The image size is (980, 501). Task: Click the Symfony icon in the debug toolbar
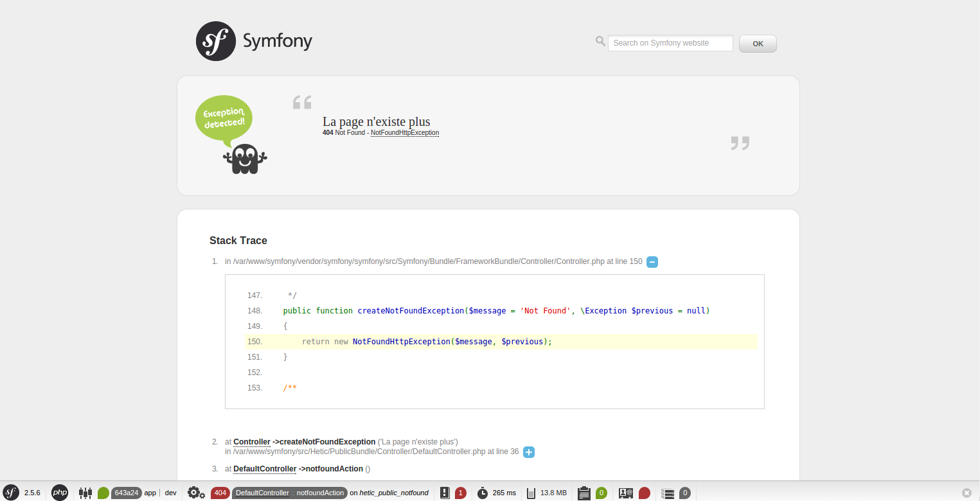click(11, 493)
